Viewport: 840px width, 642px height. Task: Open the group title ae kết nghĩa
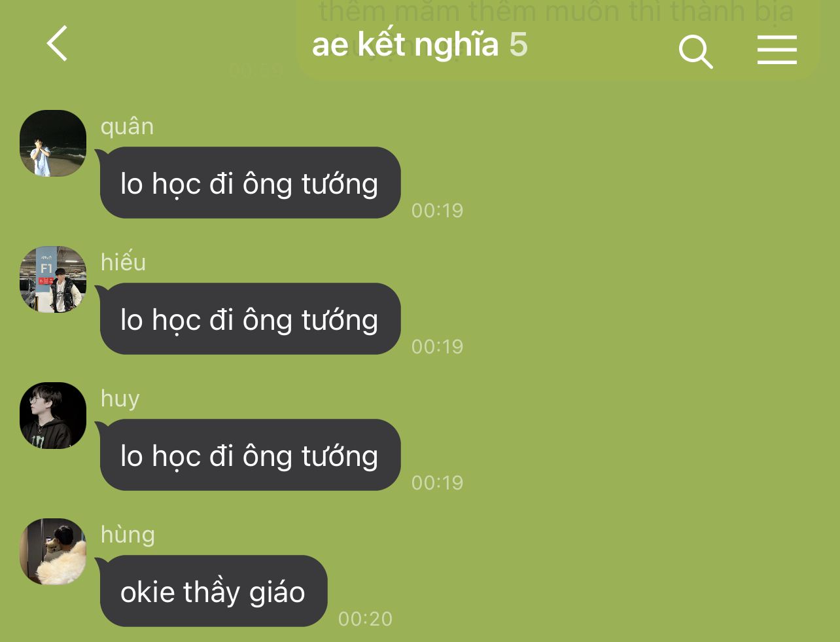click(x=405, y=45)
